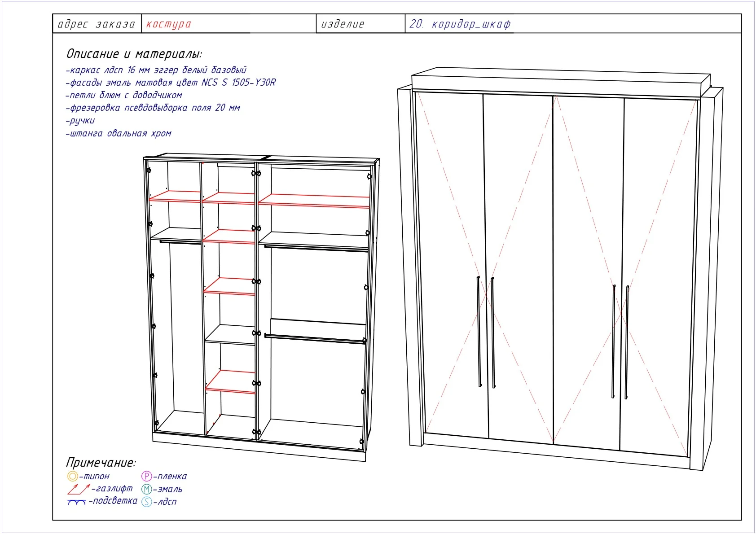Click the cyan S лдсп circle icon
756x534 pixels.
pyautogui.click(x=147, y=502)
